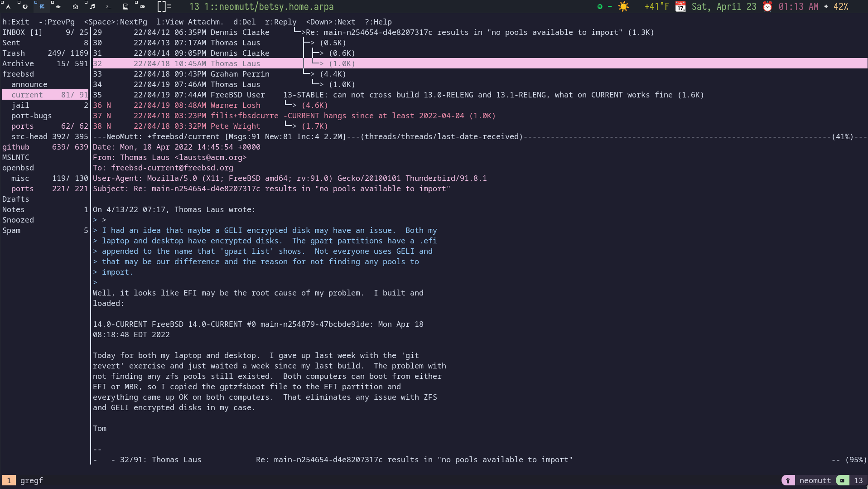Select the image viewer workspace icon
Image resolution: width=868 pixels, height=489 pixels.
tap(126, 7)
